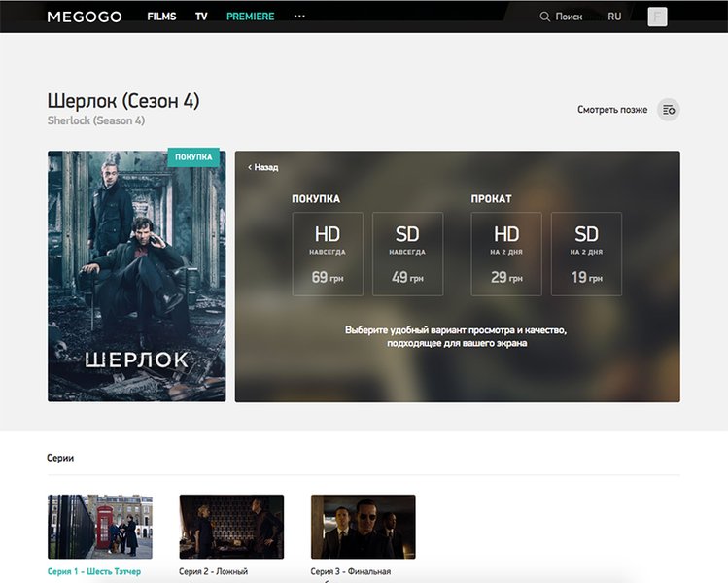This screenshot has height=583, width=728.
Task: Click in the Поиск search field
Action: pyautogui.click(x=569, y=17)
